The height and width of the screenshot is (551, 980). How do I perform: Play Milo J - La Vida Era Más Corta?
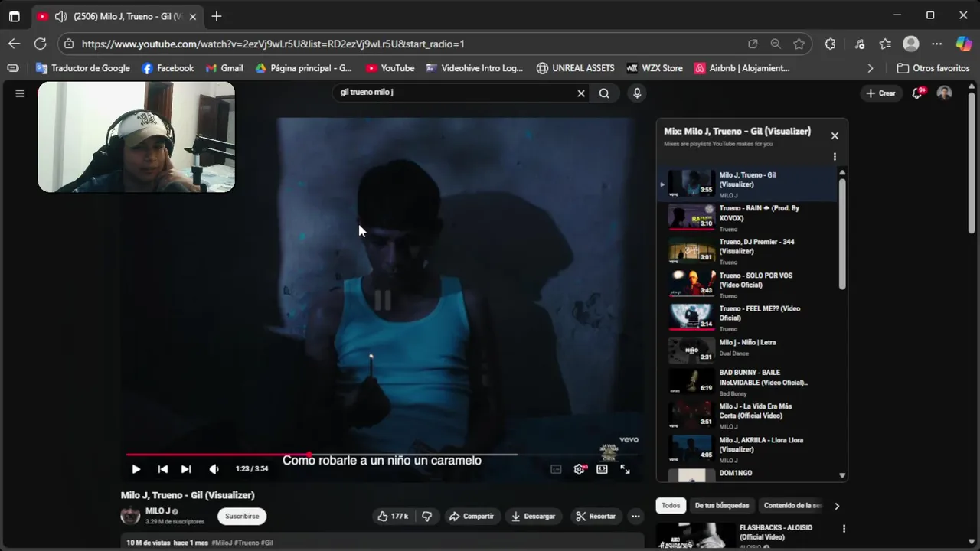pos(746,416)
